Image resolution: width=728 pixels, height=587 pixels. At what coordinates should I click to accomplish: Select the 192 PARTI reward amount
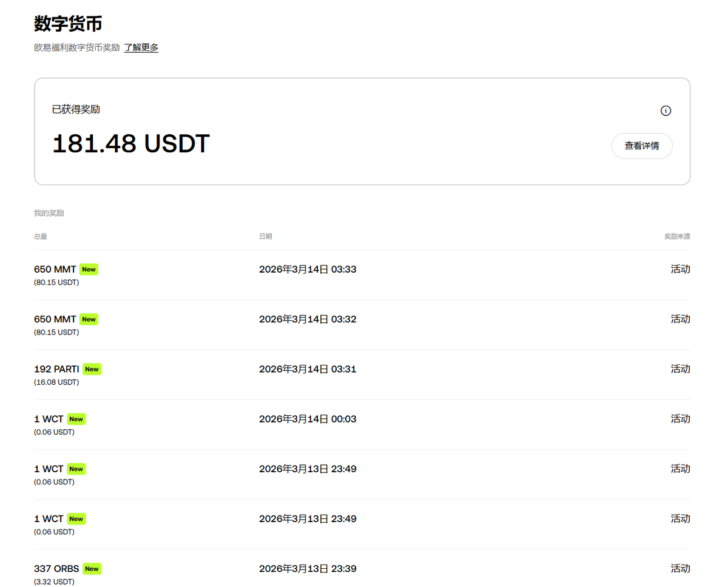pos(57,368)
